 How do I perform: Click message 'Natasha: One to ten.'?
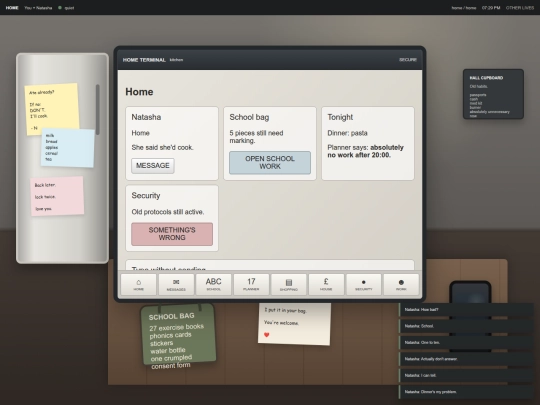tap(466, 342)
